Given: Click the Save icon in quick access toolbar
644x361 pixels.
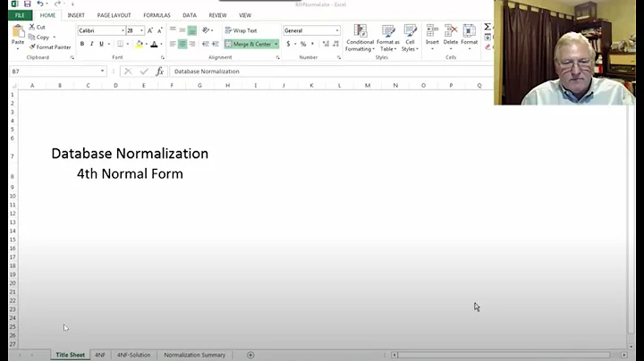Looking at the screenshot, I should click(x=27, y=4).
